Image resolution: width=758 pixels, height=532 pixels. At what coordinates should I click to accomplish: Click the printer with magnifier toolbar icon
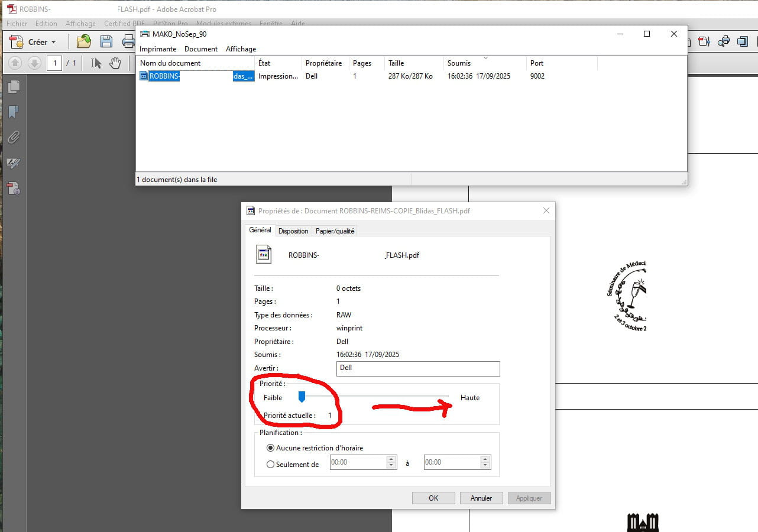tap(724, 41)
